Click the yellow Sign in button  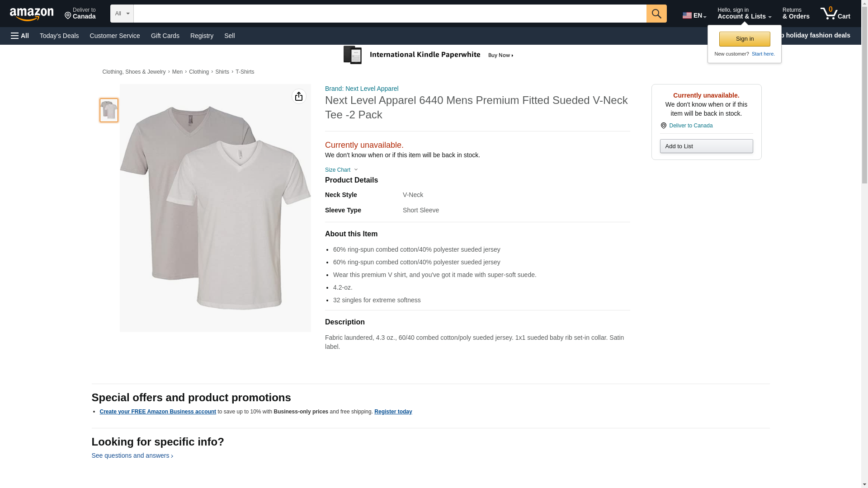pyautogui.click(x=745, y=39)
